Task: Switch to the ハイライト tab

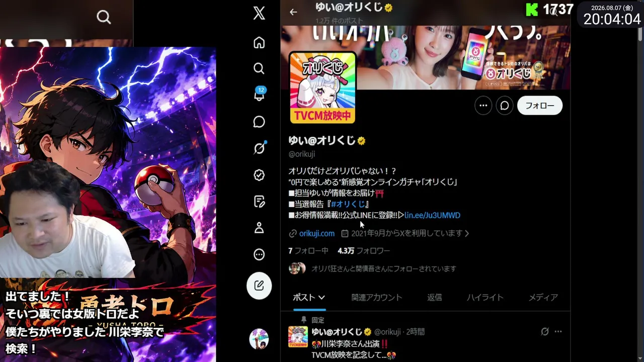Action: (x=485, y=298)
